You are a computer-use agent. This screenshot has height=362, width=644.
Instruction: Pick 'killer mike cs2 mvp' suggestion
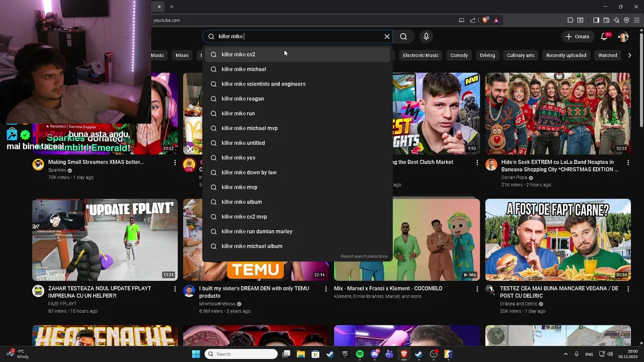click(297, 217)
